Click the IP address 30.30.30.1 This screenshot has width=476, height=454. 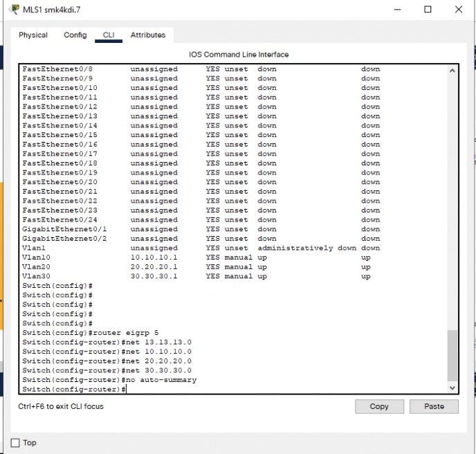tap(154, 276)
